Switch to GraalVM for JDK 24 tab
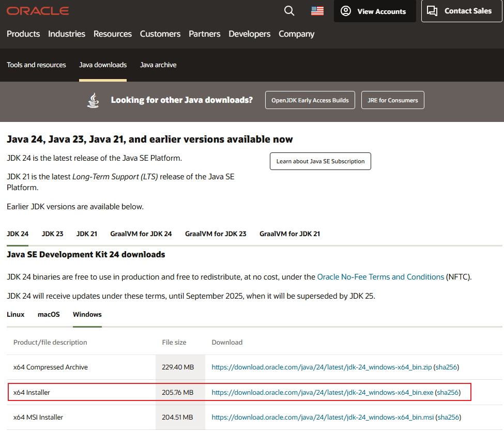Viewport: 504px width, 432px height. point(141,234)
